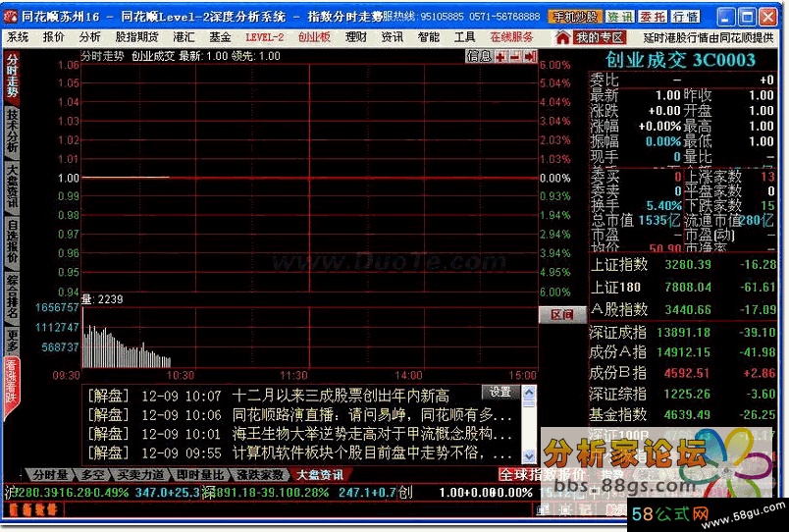The width and height of the screenshot is (789, 532).
Task: Click the 全球指数报价 tab
Action: pyautogui.click(x=542, y=475)
